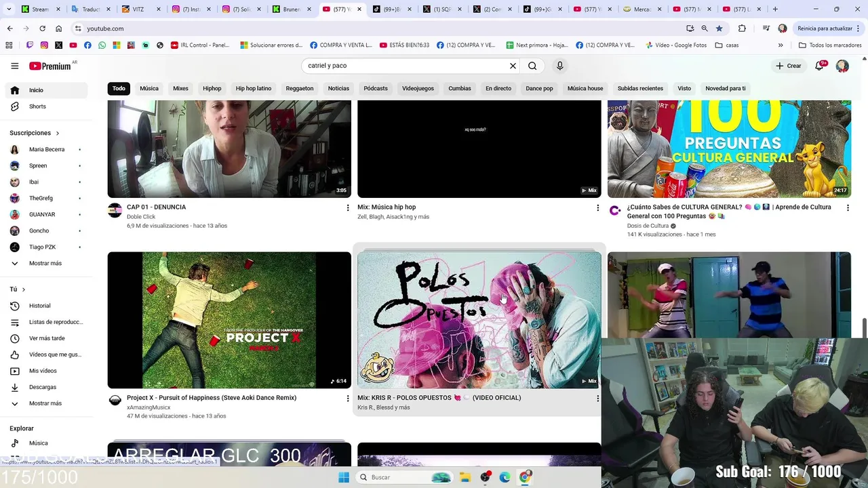Open Goncho subscription channel
Viewport: 868px width, 488px height.
tap(46, 230)
